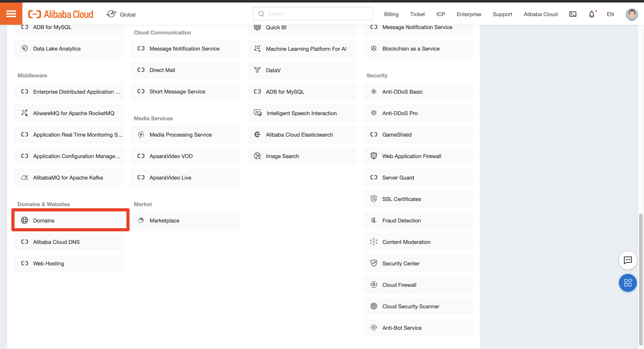Click the floating apps grid button
The image size is (644, 349).
[628, 283]
